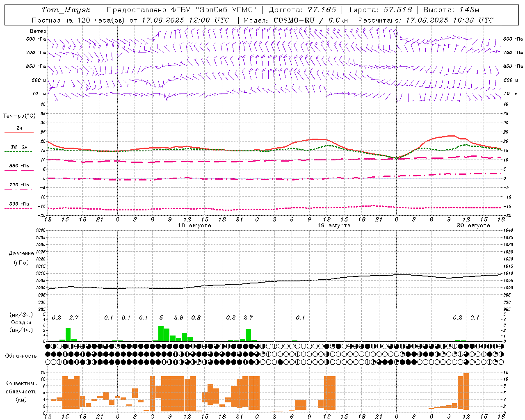
Task: Click the 'Конвективн.' convective cloud label
Action: point(21,383)
